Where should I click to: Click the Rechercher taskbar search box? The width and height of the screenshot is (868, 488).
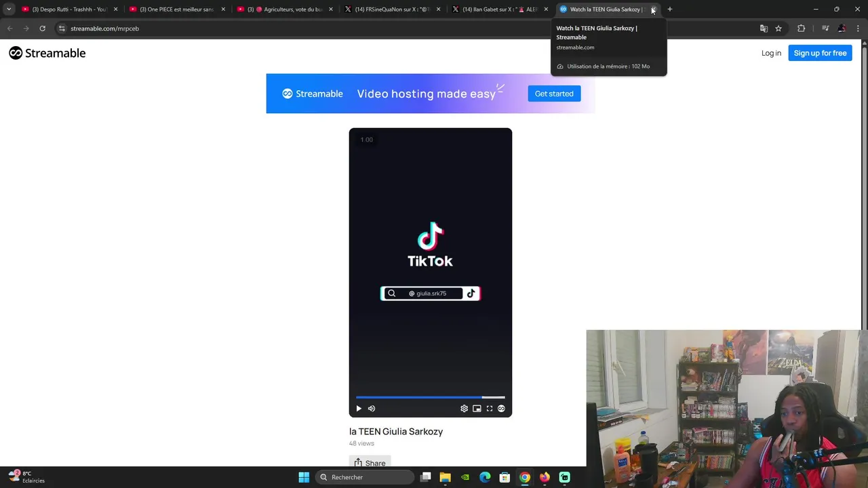pyautogui.click(x=366, y=477)
